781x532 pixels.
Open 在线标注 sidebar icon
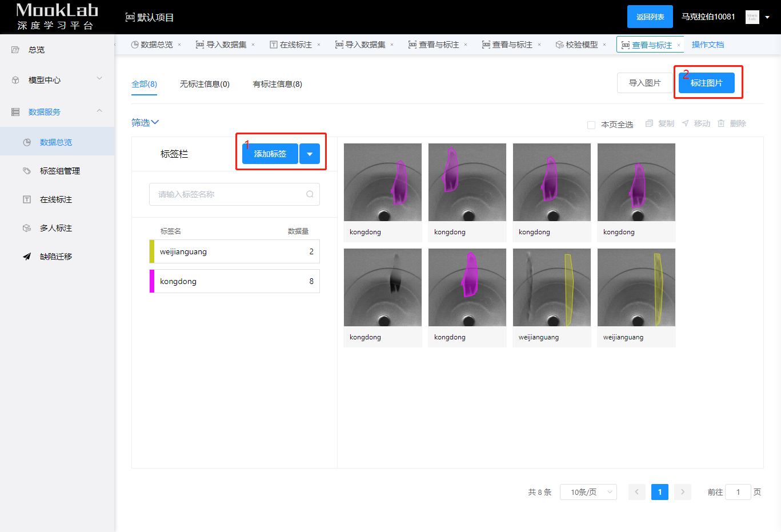27,199
